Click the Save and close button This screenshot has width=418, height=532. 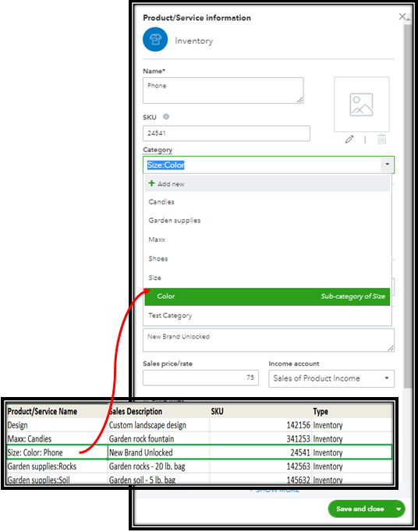point(360,509)
